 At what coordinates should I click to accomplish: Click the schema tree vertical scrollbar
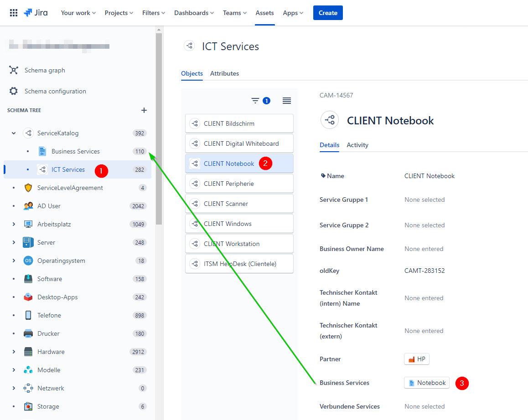pos(159,128)
